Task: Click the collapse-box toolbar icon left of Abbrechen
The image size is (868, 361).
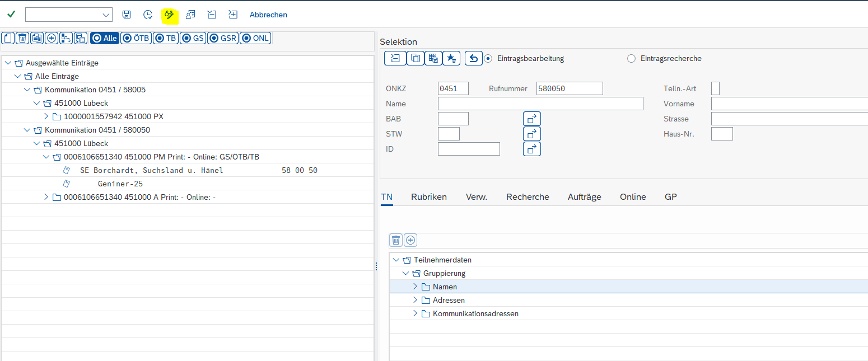Action: [212, 15]
